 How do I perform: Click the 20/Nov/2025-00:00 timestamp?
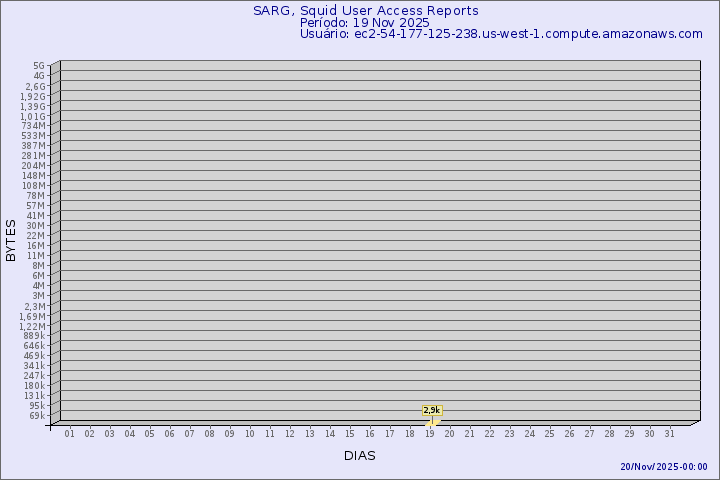(664, 467)
